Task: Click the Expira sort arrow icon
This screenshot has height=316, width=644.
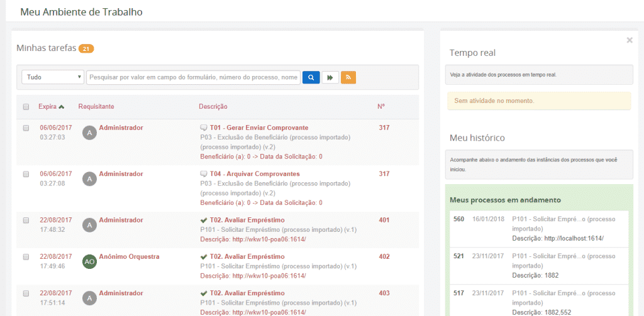Action: (62, 107)
